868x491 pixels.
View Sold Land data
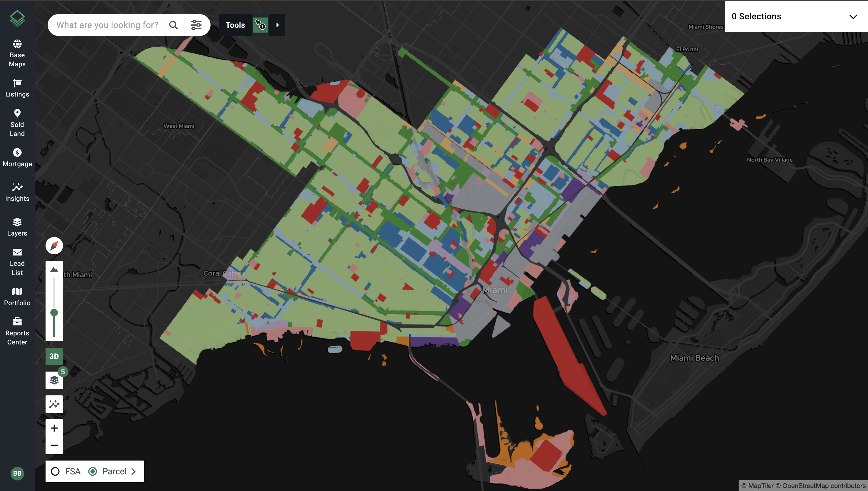[17, 123]
